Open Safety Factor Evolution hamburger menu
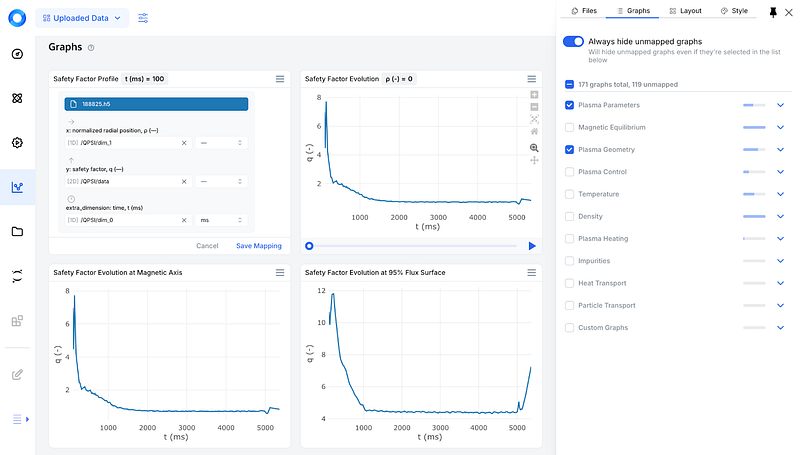Image resolution: width=800 pixels, height=455 pixels. click(x=532, y=79)
